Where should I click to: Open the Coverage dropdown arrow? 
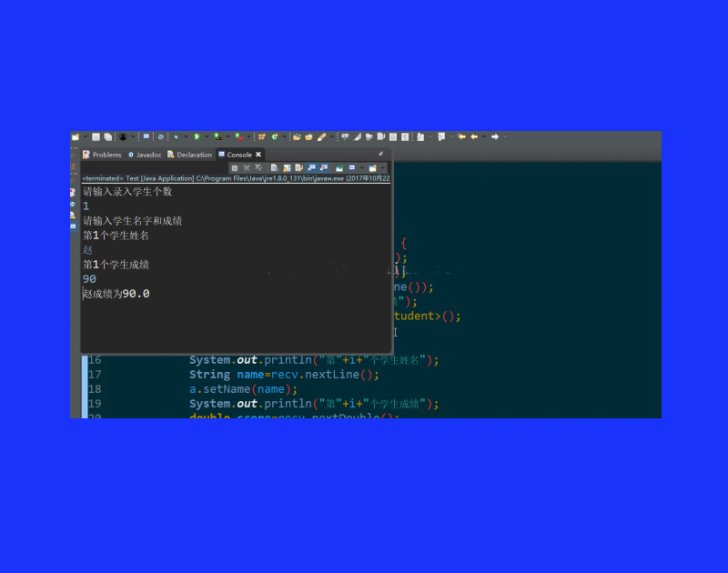227,136
